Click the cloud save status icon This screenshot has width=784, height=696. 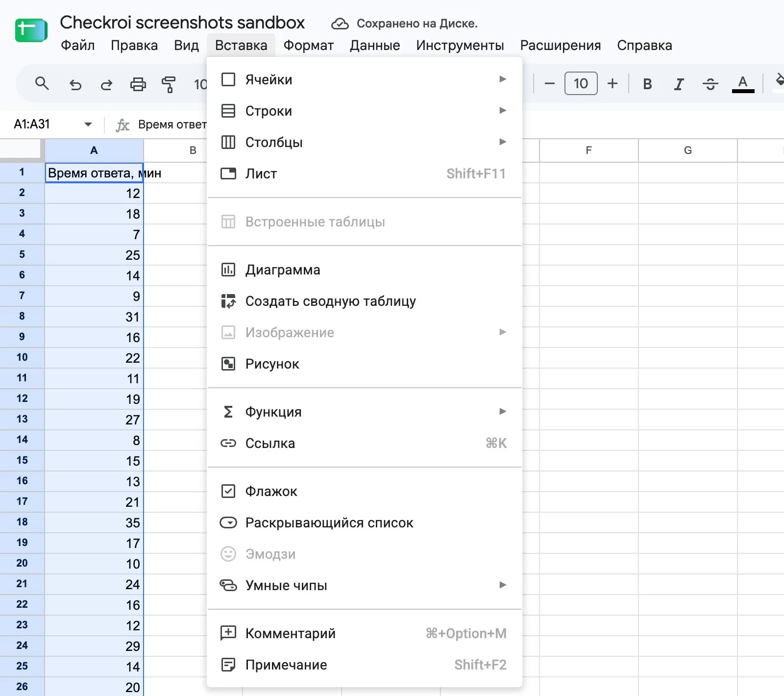coord(340,24)
